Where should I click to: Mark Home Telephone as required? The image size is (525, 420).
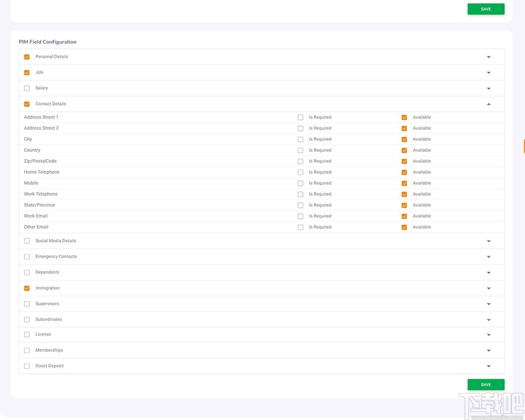click(x=301, y=172)
